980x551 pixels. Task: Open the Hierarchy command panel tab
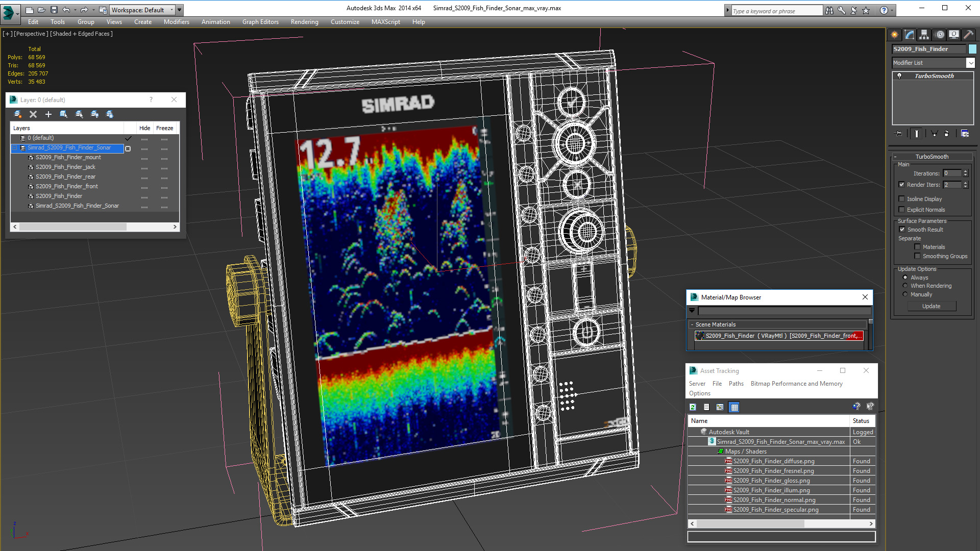pyautogui.click(x=924, y=35)
